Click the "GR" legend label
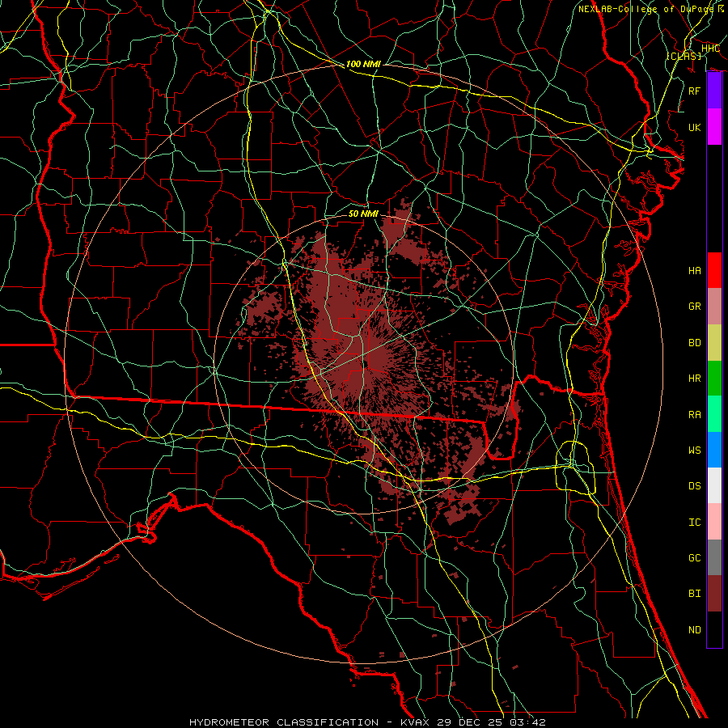This screenshot has width=728, height=728. pos(695,307)
